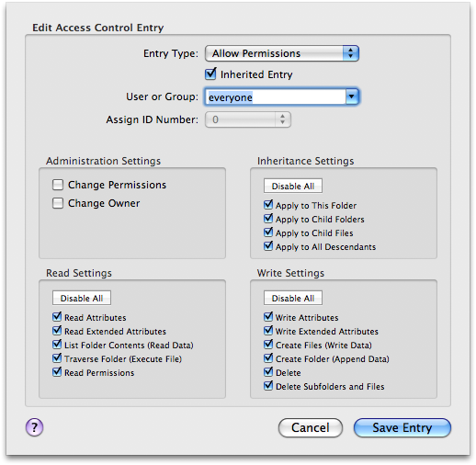This screenshot has width=476, height=465.
Task: Click Disable All under Inheritance Settings
Action: click(293, 186)
